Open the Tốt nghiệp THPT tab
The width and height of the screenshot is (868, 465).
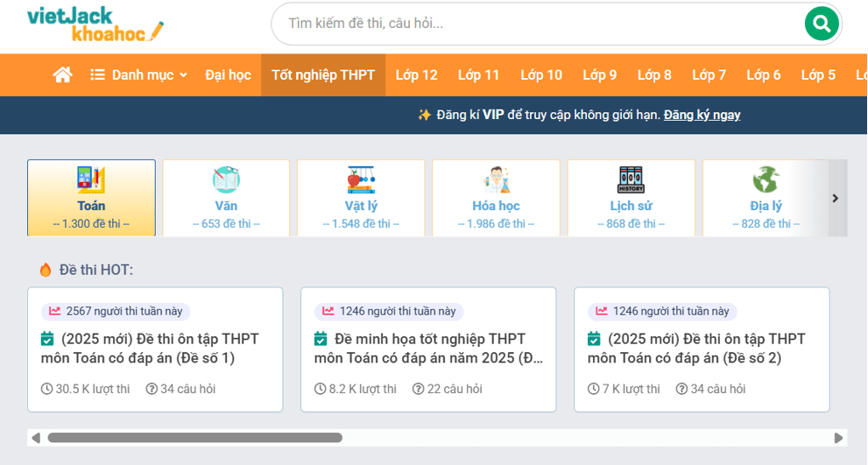[x=323, y=75]
